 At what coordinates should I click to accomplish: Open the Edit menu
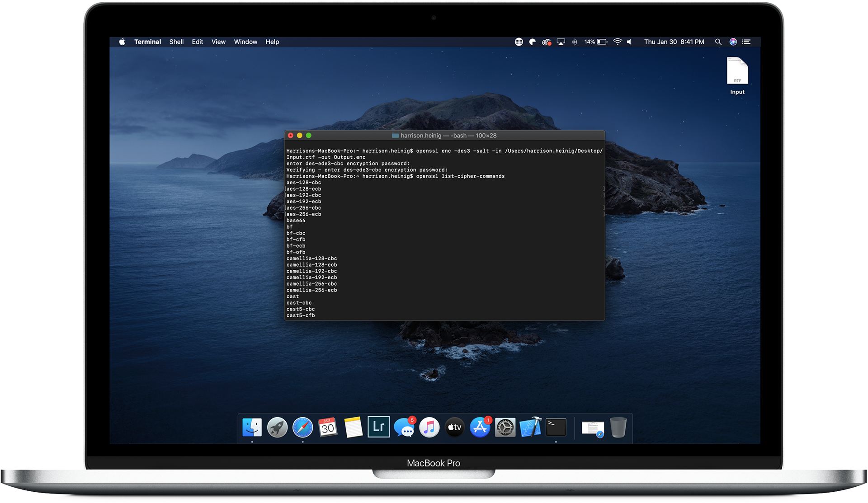198,42
